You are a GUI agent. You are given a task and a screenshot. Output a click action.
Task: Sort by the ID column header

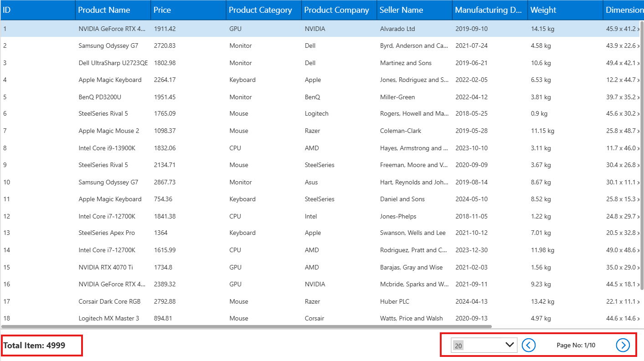pos(38,10)
